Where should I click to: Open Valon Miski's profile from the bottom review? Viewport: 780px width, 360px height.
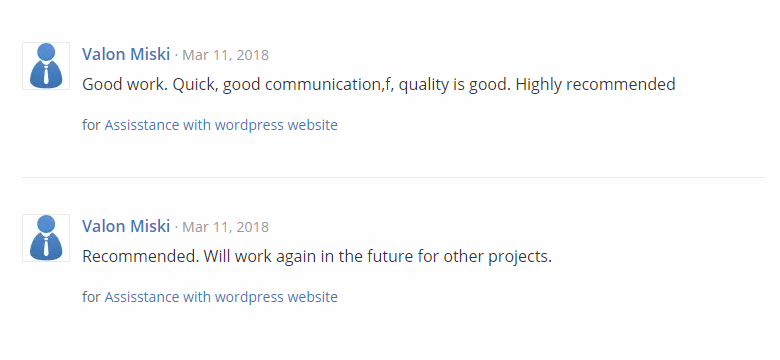[x=126, y=226]
